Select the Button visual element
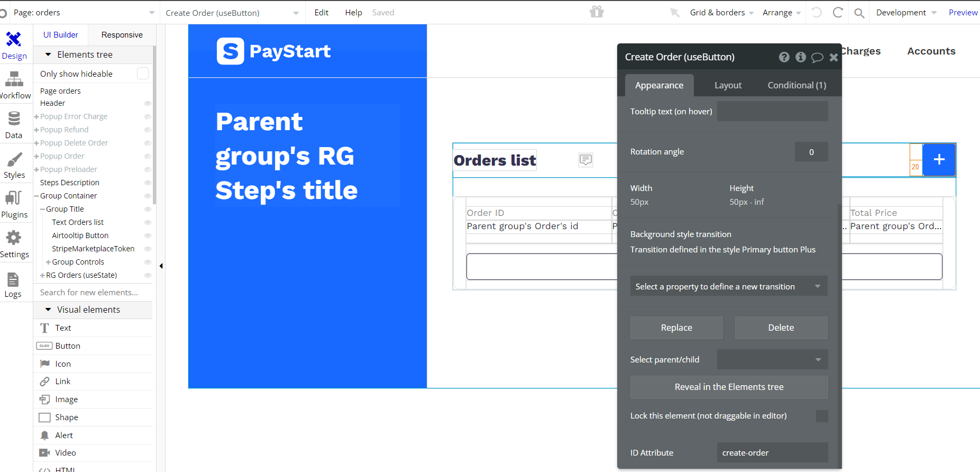The image size is (980, 472). (93, 346)
